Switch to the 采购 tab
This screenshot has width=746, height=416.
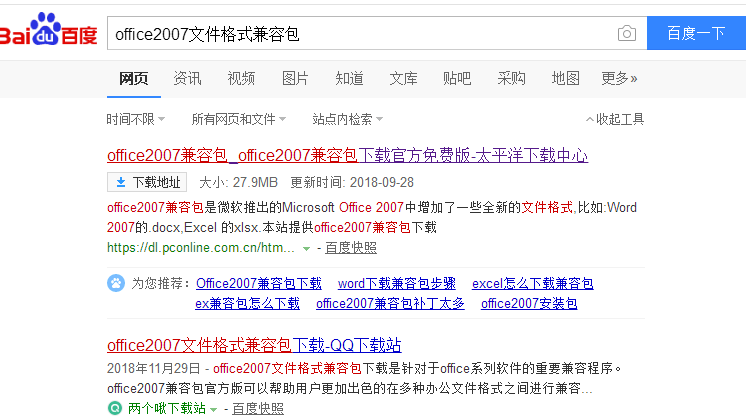coord(511,78)
